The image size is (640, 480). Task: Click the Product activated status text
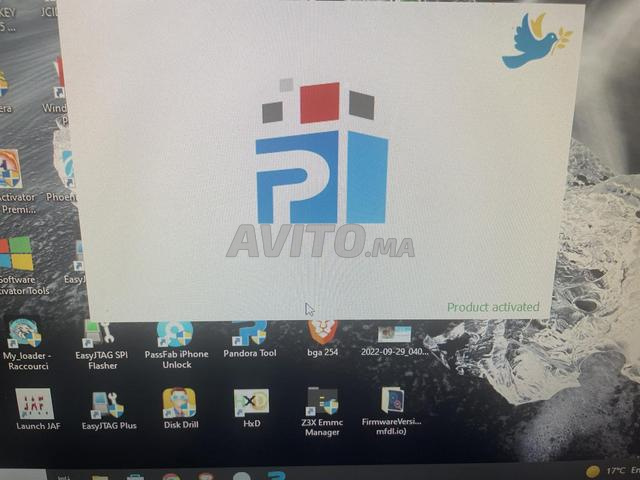click(x=493, y=307)
